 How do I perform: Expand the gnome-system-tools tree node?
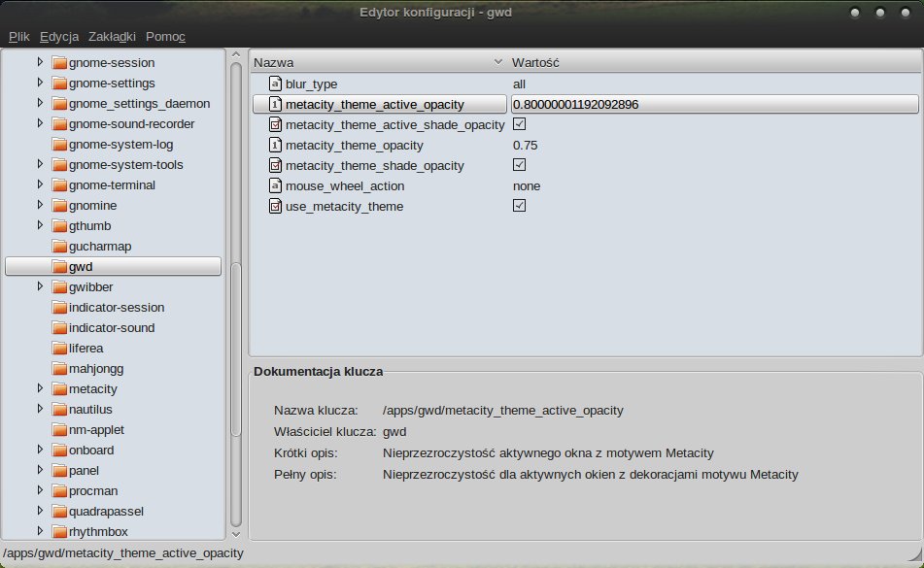[40, 164]
